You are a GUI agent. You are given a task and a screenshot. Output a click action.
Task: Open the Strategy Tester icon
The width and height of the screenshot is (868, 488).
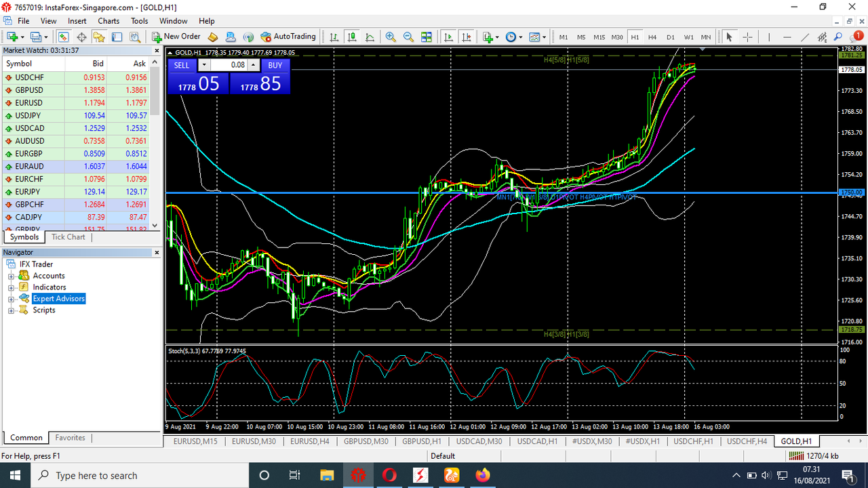pyautogui.click(x=135, y=37)
